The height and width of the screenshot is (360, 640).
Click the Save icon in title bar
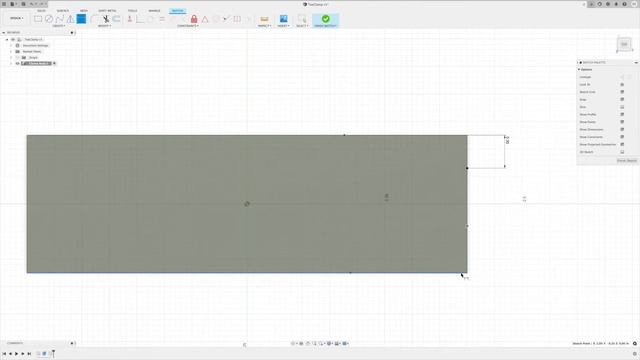(x=23, y=4)
